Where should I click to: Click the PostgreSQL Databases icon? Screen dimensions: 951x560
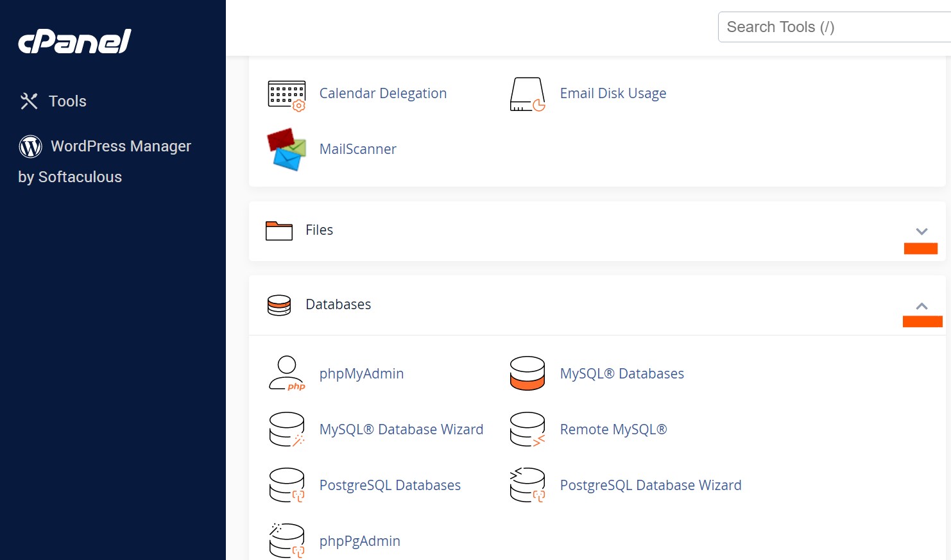pos(287,485)
